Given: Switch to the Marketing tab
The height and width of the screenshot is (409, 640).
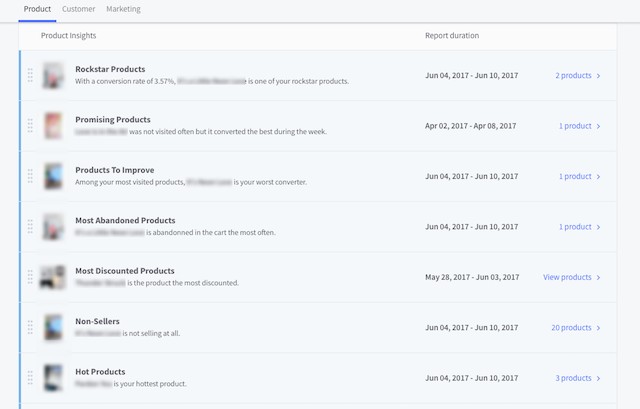Looking at the screenshot, I should (123, 9).
